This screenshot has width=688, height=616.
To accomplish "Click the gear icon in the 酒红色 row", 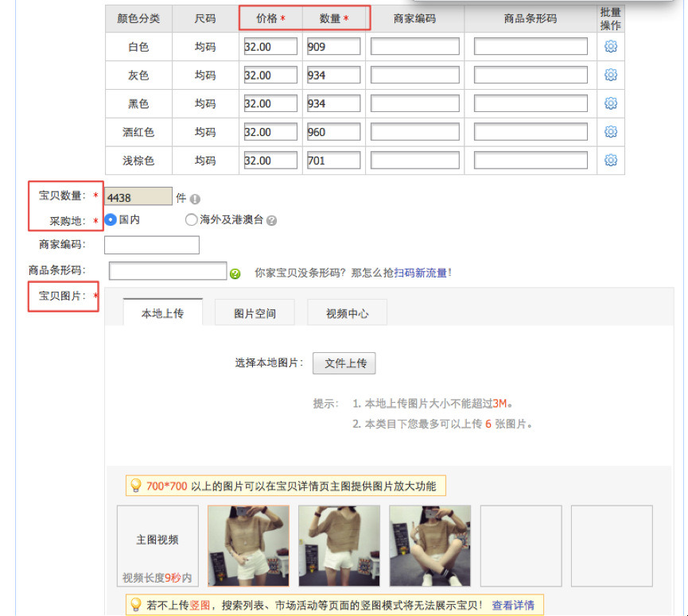I will tap(611, 132).
